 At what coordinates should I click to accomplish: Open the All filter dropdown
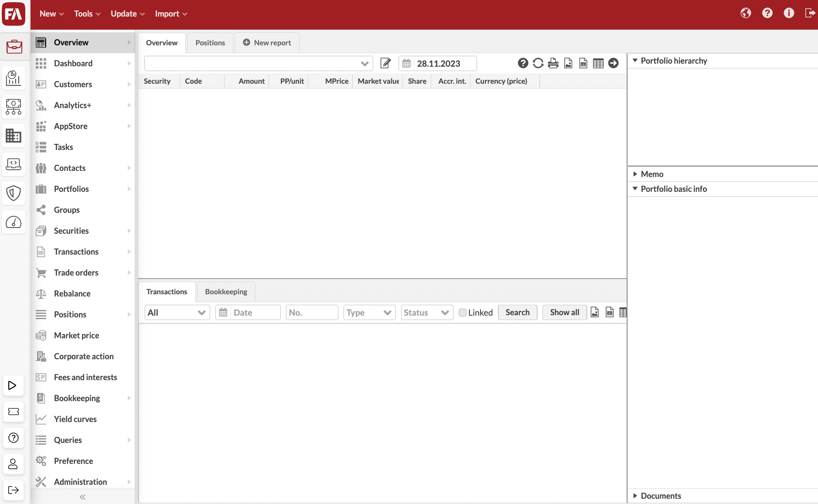point(177,313)
